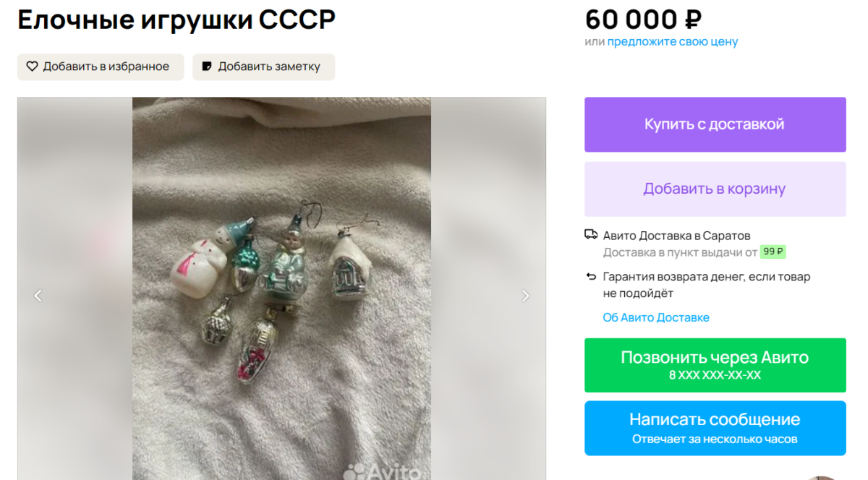Click the Добавить заметку button

pos(263,67)
